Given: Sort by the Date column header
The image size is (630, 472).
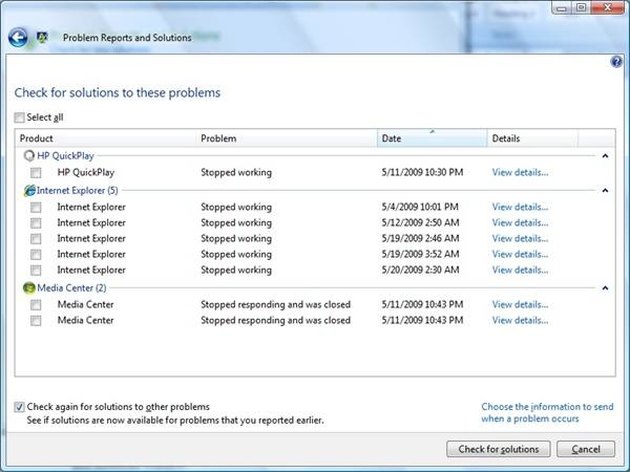Looking at the screenshot, I should coord(432,138).
